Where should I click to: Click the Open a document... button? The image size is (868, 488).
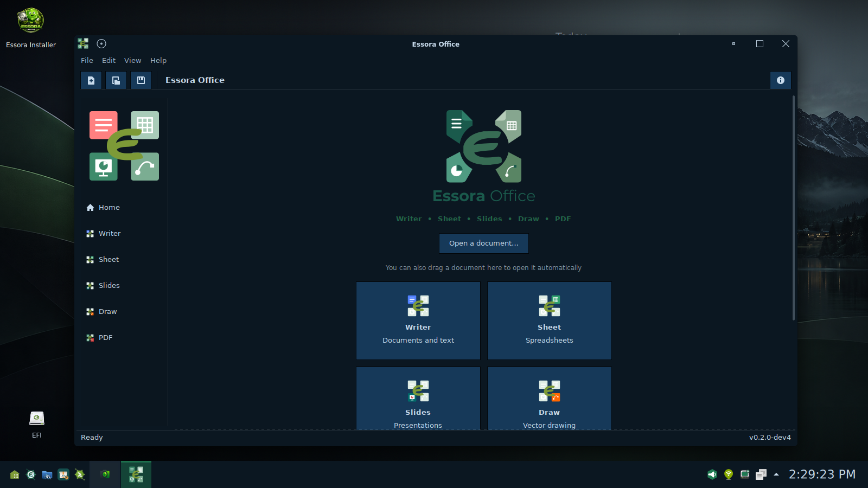[x=484, y=243]
